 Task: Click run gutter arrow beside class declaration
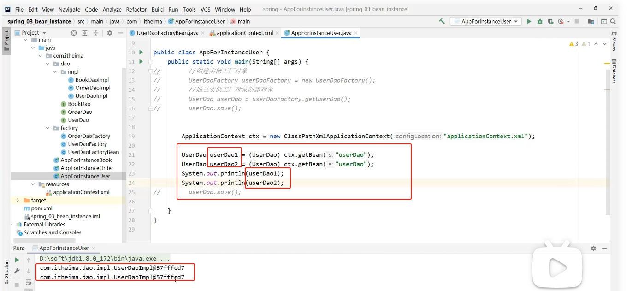[x=141, y=52]
